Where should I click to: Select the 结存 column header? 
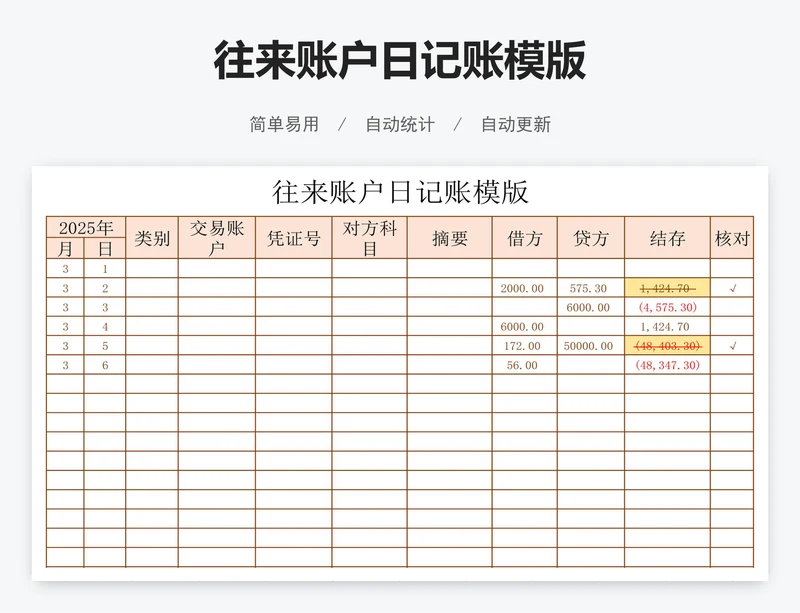point(667,238)
